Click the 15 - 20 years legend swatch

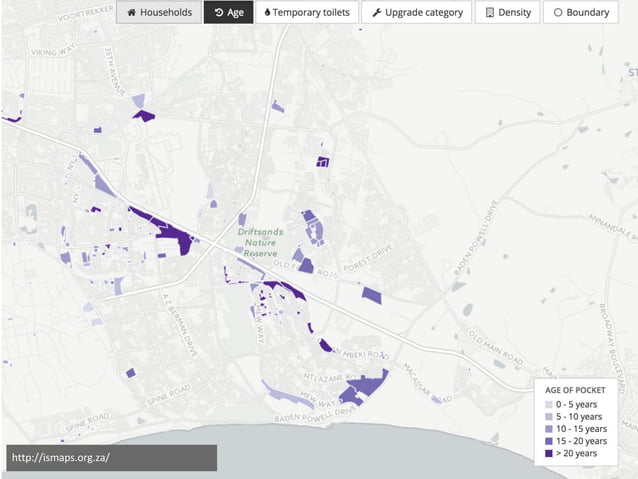coord(547,441)
